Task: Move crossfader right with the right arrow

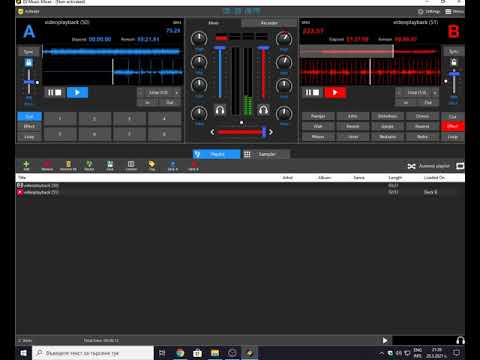Action: click(271, 132)
